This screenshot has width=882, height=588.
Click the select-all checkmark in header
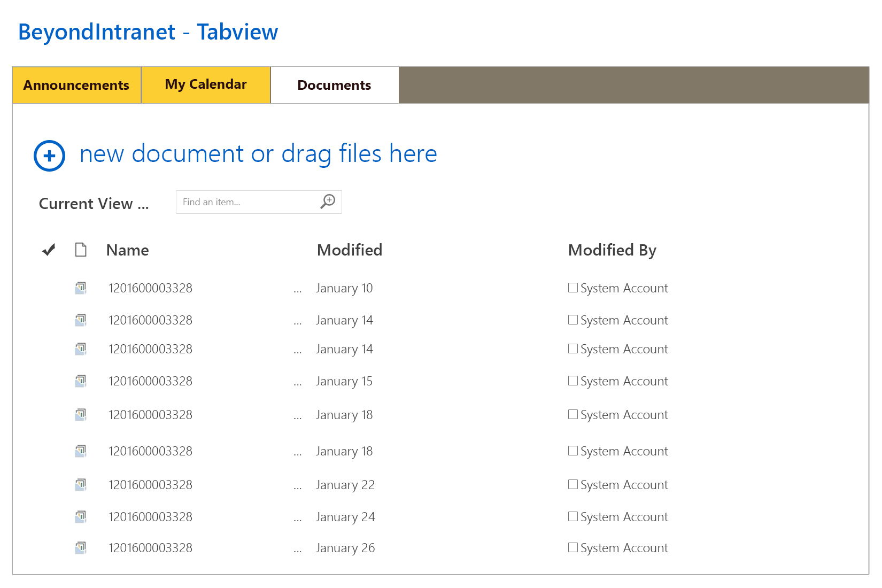[x=49, y=250]
